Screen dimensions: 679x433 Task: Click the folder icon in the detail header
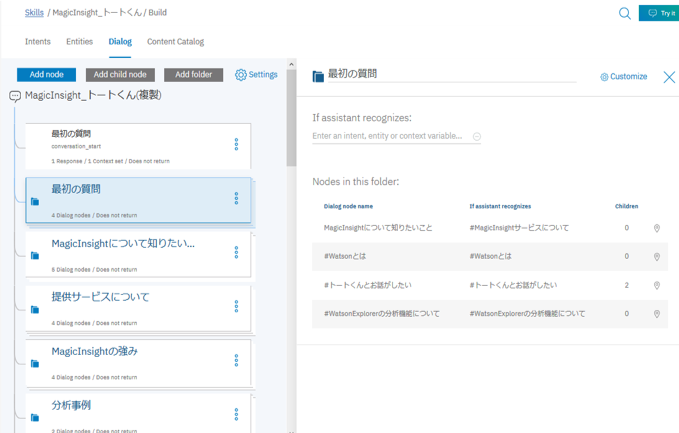pos(318,77)
